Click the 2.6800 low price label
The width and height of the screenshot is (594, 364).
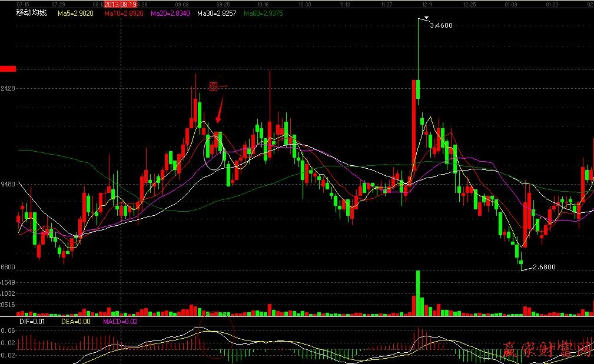click(543, 267)
